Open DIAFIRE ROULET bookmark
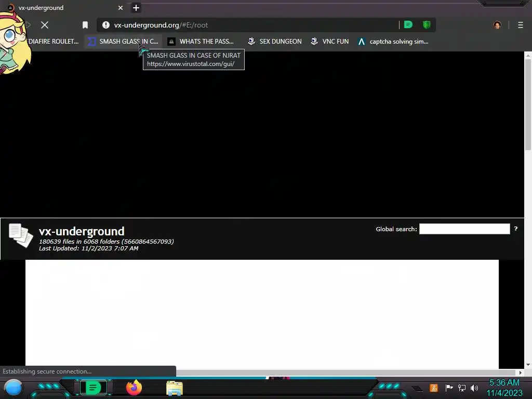Screen dimensions: 532x399 click(54, 42)
